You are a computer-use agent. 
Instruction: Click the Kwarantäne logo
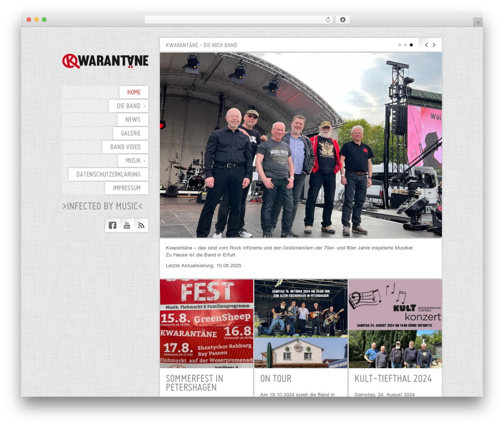[x=106, y=61]
